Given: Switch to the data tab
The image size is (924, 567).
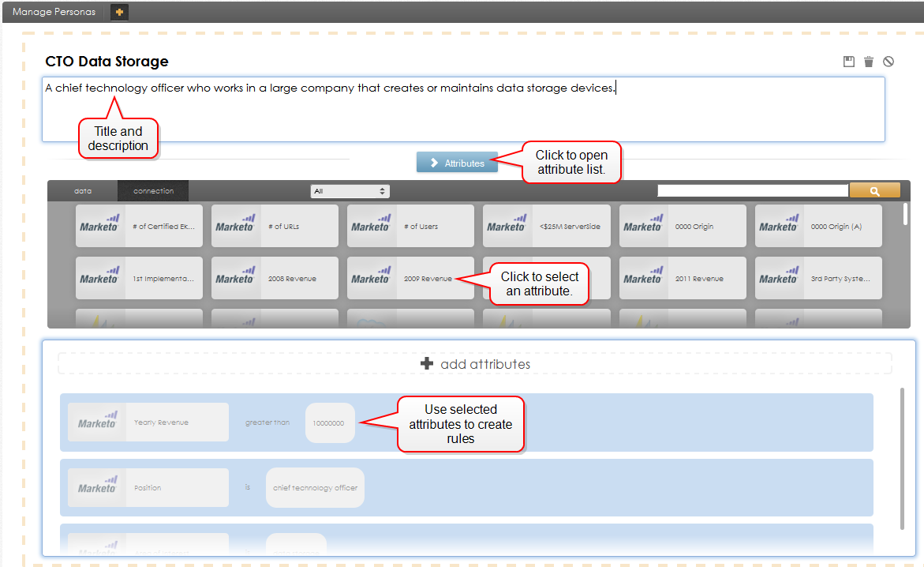Looking at the screenshot, I should click(83, 191).
